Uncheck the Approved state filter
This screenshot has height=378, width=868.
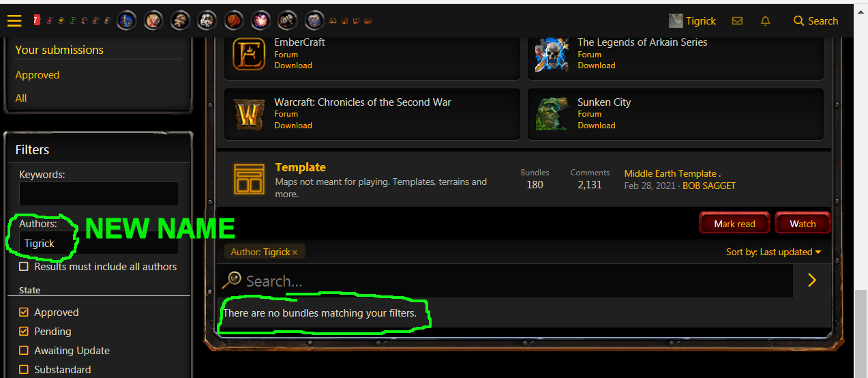(24, 312)
